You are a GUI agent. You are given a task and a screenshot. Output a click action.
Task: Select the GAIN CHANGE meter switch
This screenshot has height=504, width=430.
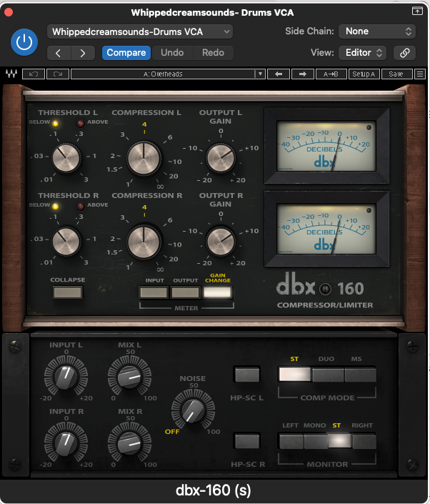click(217, 292)
